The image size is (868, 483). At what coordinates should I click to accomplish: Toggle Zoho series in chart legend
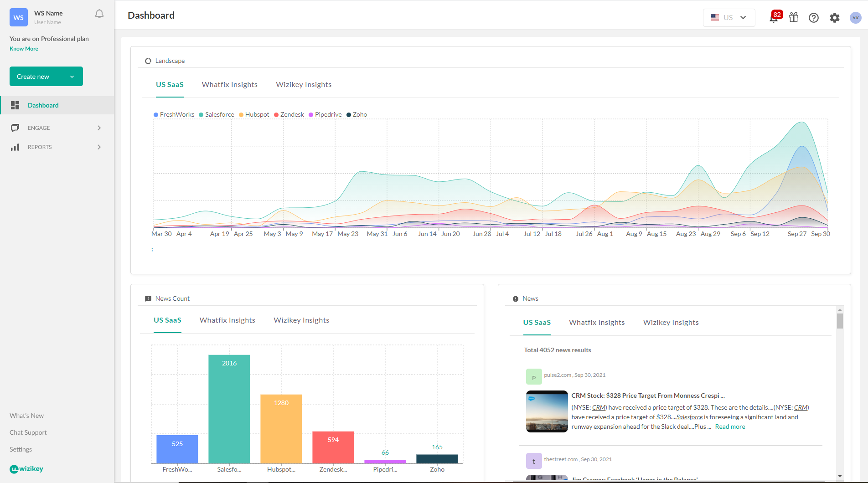pyautogui.click(x=357, y=115)
